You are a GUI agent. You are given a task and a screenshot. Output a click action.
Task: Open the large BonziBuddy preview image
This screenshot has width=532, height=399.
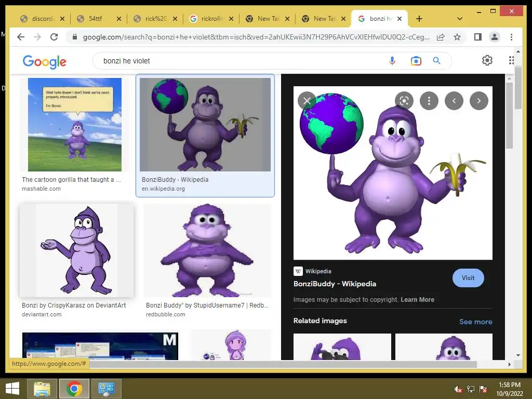393,173
